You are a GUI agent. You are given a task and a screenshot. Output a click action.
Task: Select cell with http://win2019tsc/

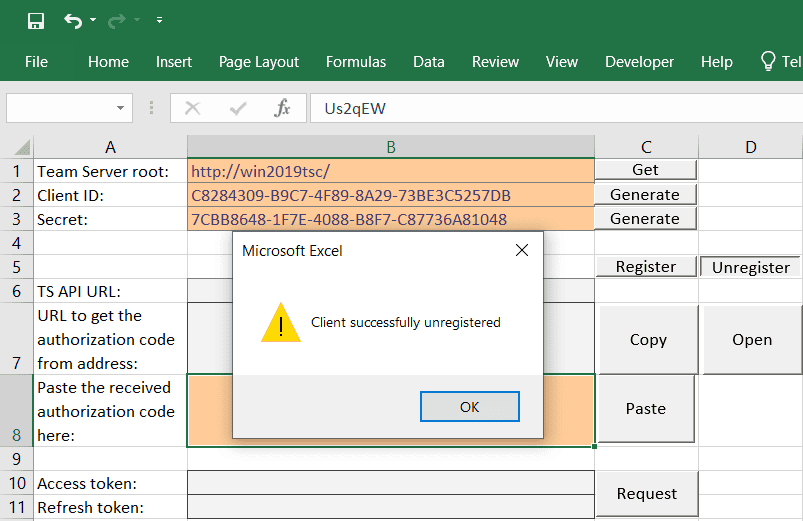[391, 171]
